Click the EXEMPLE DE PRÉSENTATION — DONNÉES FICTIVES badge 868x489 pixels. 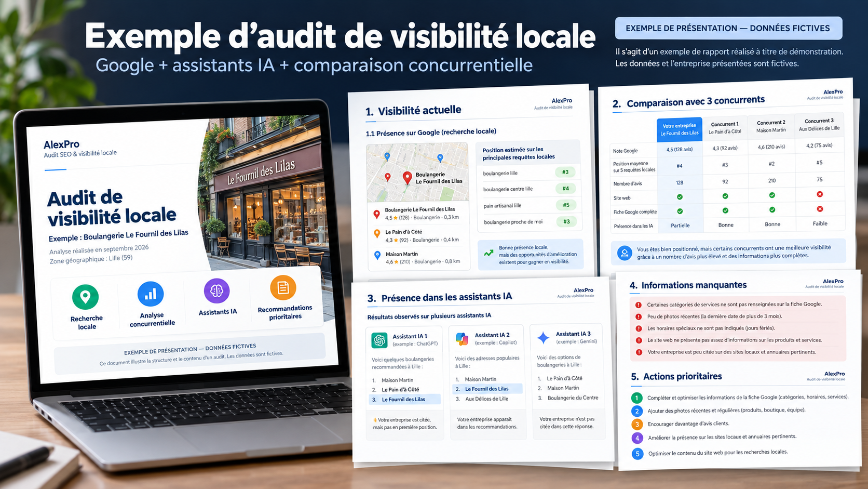pos(728,28)
